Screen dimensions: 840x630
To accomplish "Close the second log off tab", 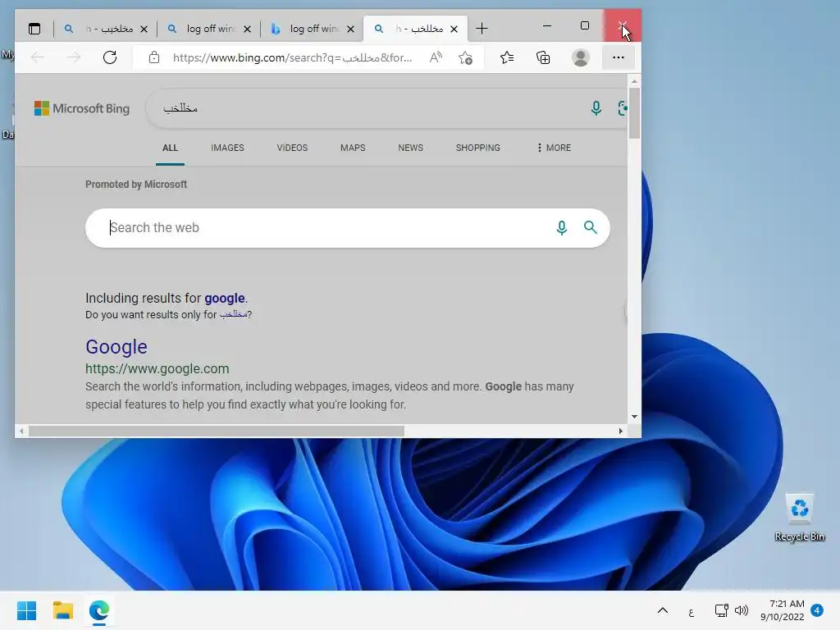I will [x=247, y=29].
